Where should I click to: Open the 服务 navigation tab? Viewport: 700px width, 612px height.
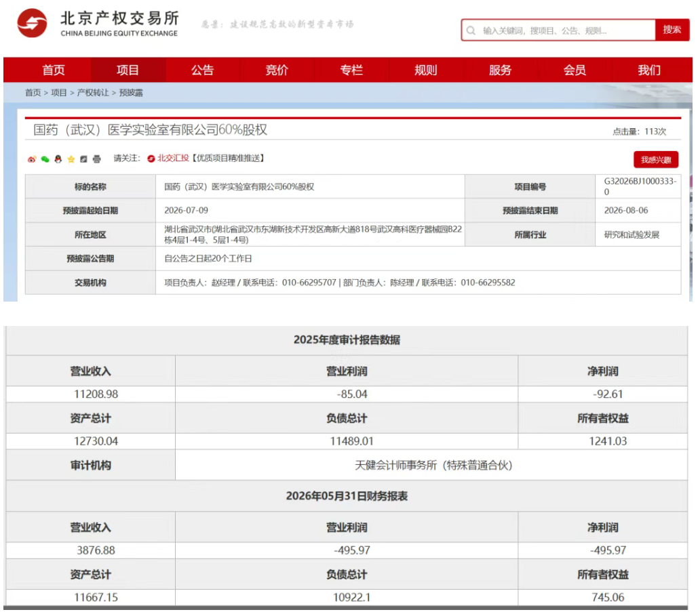pyautogui.click(x=500, y=70)
